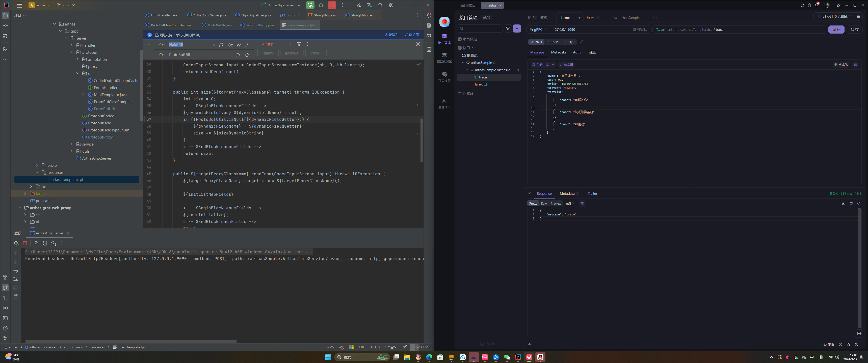The image size is (868, 363).
Task: Open the Build tool window with the hammer icon
Action: [5, 278]
